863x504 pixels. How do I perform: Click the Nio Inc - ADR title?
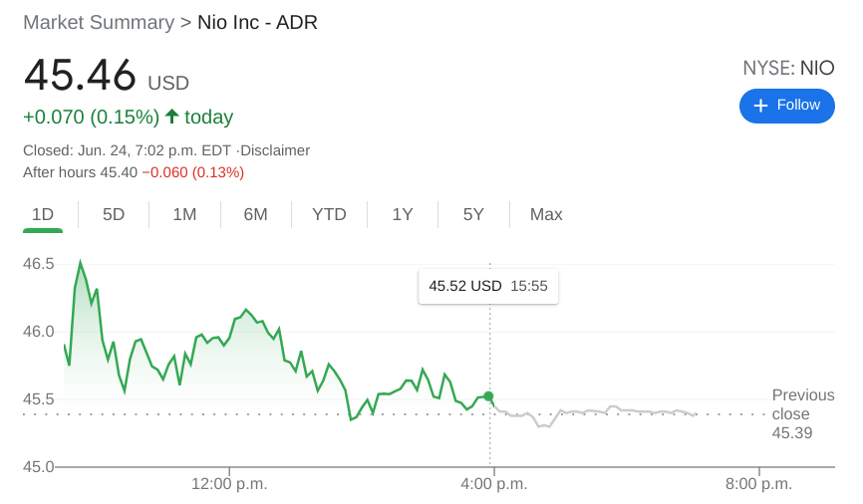[257, 22]
